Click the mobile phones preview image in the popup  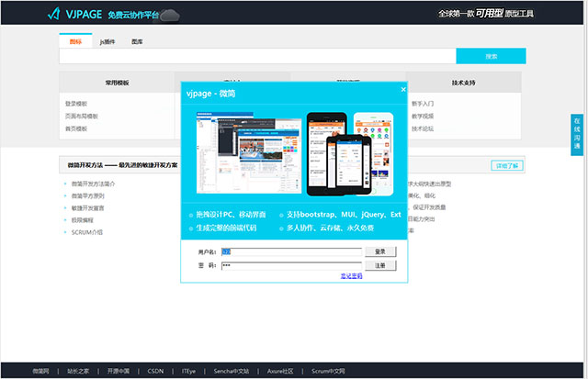(x=350, y=154)
